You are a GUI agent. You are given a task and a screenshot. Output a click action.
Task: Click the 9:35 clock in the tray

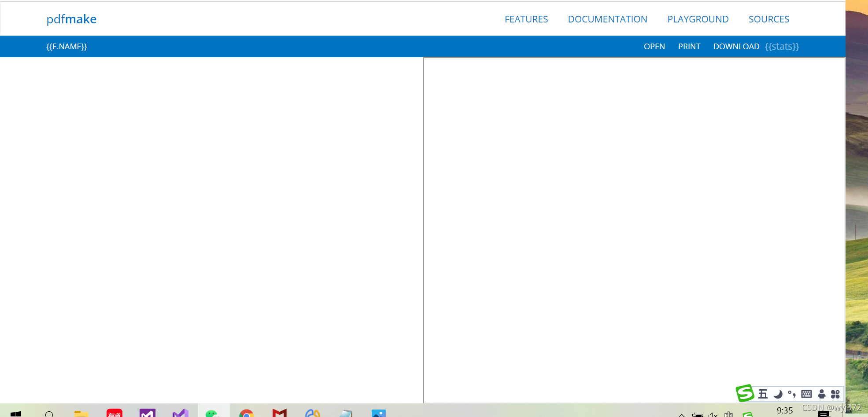(x=784, y=410)
